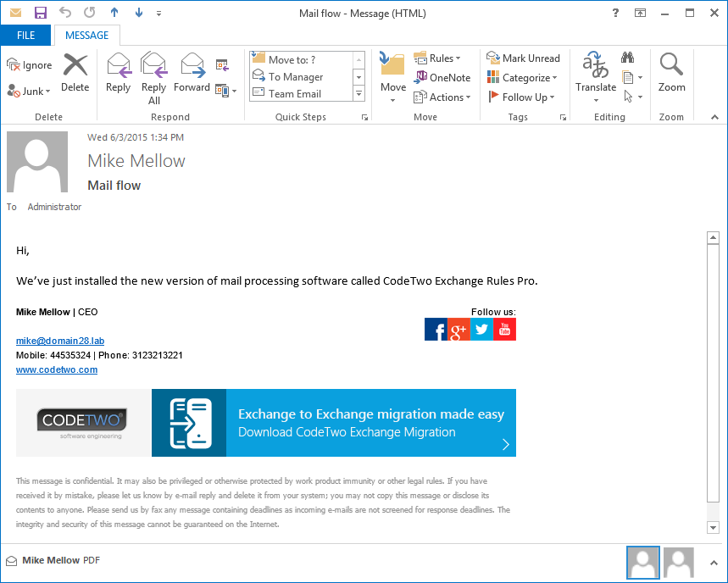Click the Help question mark icon
This screenshot has height=583, width=728.
click(615, 13)
